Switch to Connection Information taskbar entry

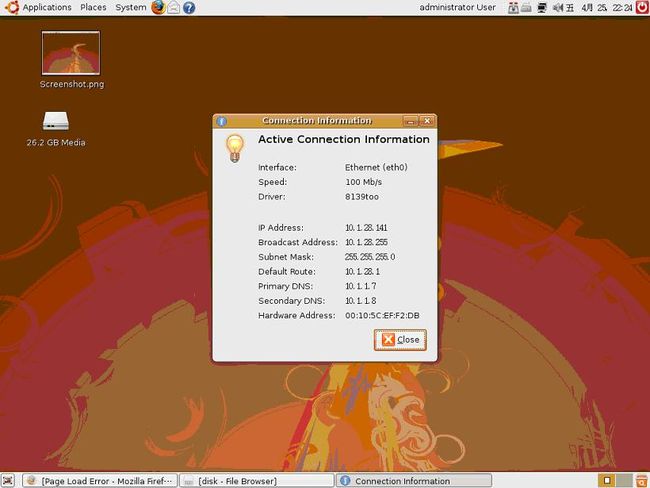(414, 481)
